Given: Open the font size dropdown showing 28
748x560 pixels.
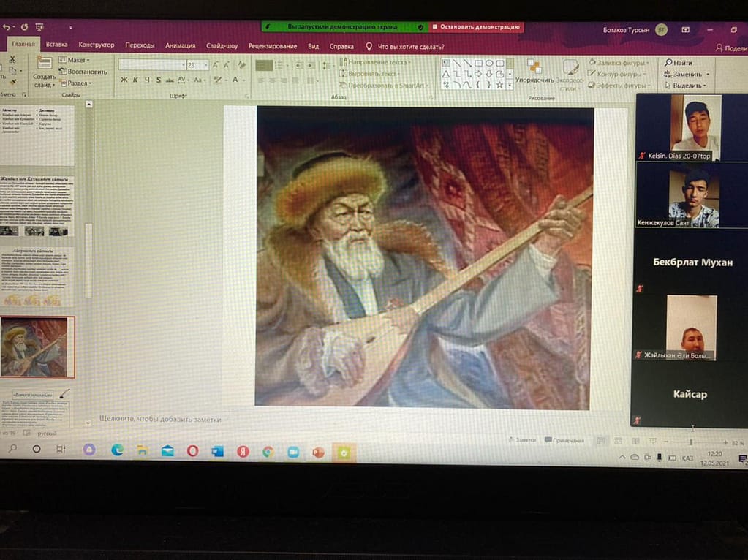Looking at the screenshot, I should (206, 65).
